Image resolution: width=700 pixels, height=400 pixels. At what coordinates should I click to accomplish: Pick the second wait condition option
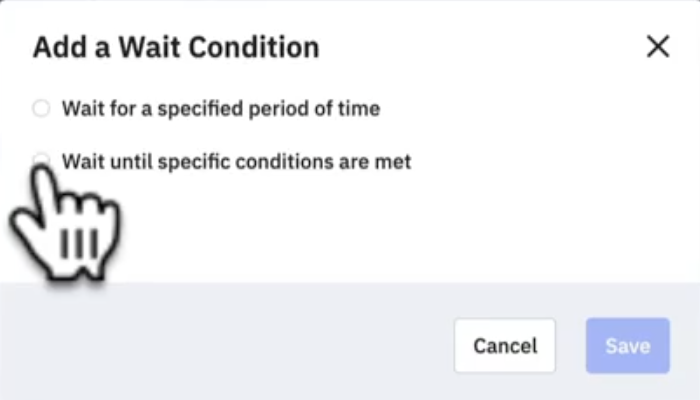(41, 160)
